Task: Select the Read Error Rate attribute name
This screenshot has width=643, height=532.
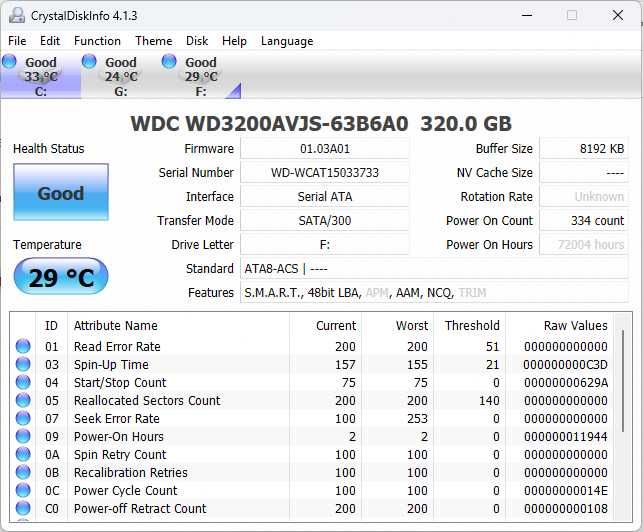Action: (x=117, y=347)
